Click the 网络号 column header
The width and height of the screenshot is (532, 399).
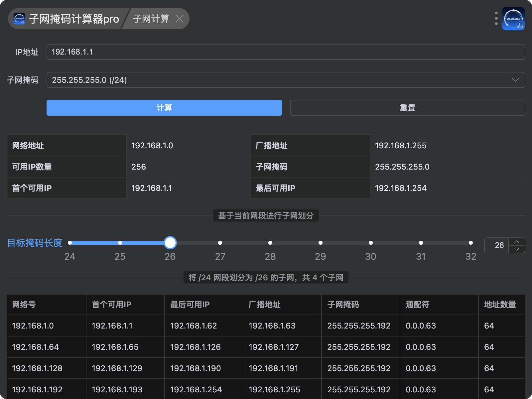click(47, 305)
